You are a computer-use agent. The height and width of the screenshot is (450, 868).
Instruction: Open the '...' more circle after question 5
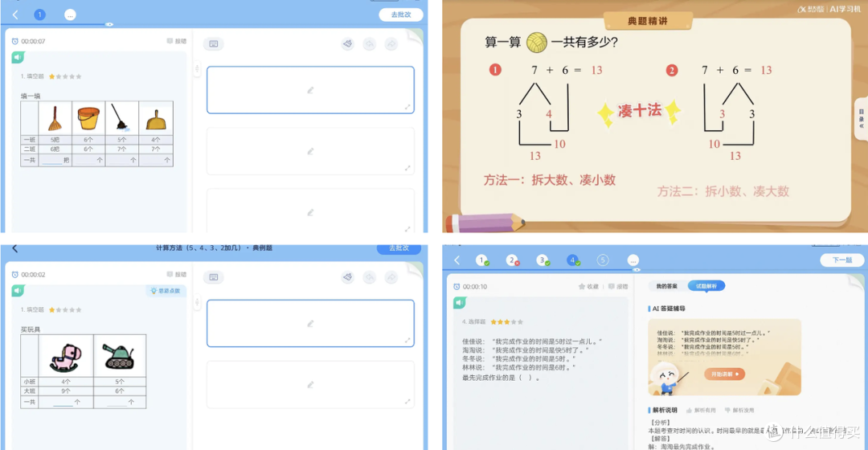pos(633,260)
